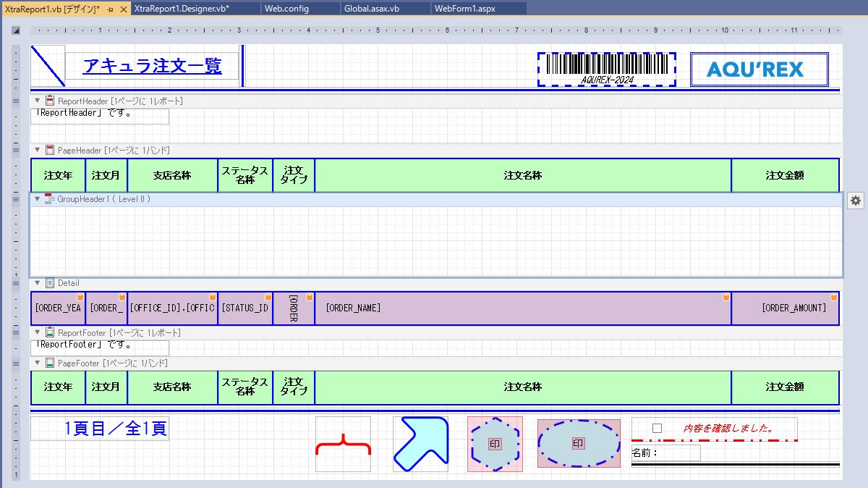The image size is (868, 488).
Task: Click the data binding icon on ORDER_NAME cell
Action: [726, 297]
